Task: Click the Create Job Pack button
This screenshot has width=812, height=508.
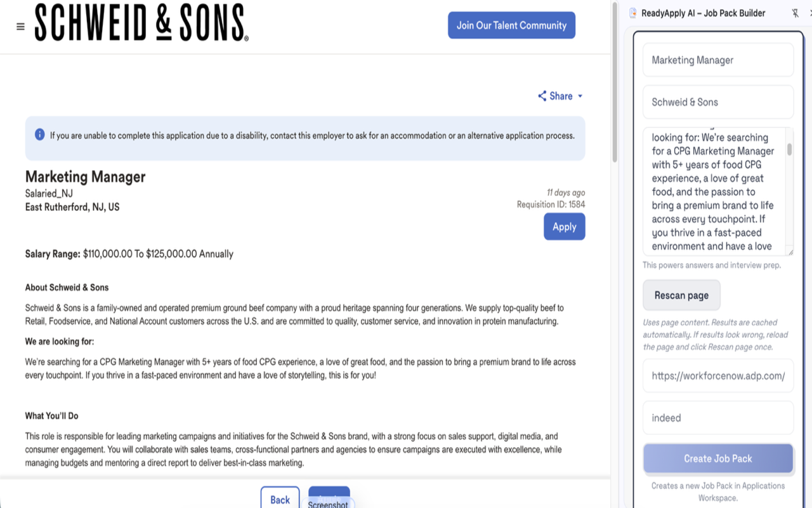Action: (x=718, y=458)
